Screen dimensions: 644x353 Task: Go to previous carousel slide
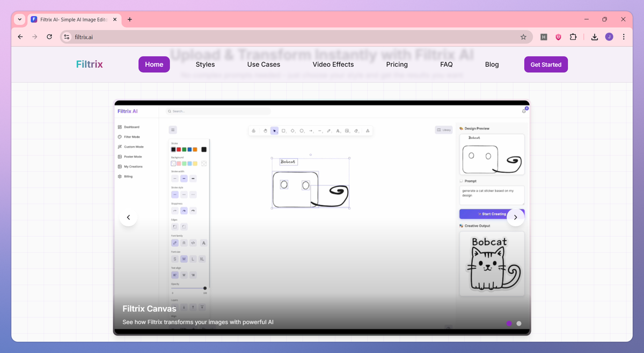click(128, 218)
